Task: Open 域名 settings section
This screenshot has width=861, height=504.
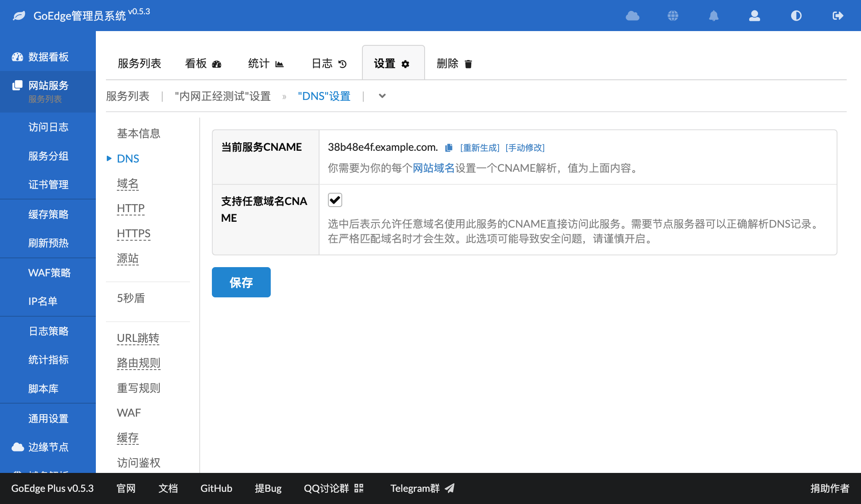Action: (x=128, y=184)
